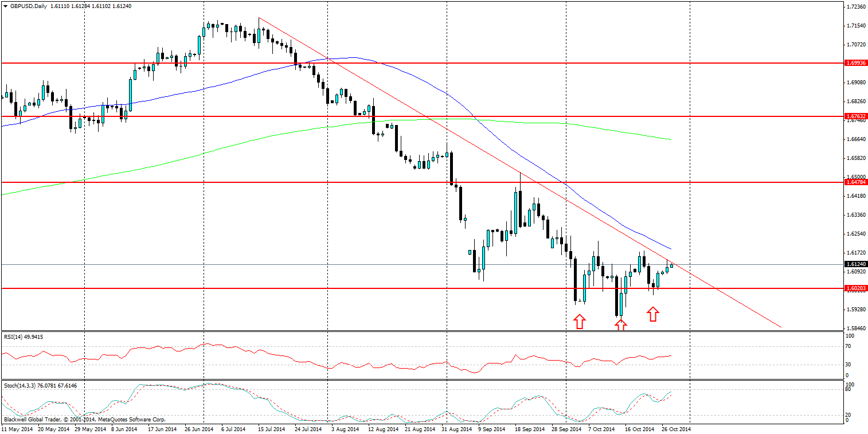Click the Stoch(14,3,3) indicator label
This screenshot has width=868, height=434.
point(40,385)
